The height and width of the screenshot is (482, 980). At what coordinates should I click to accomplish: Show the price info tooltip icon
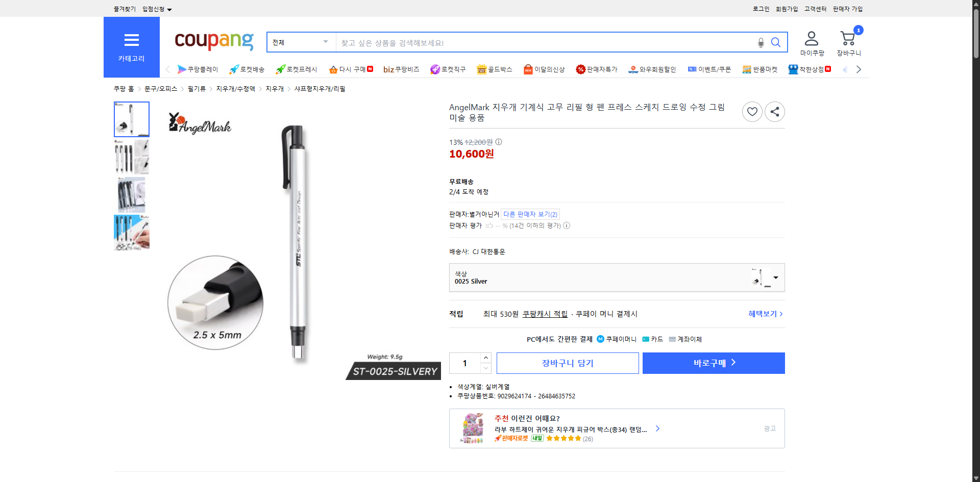click(x=499, y=142)
